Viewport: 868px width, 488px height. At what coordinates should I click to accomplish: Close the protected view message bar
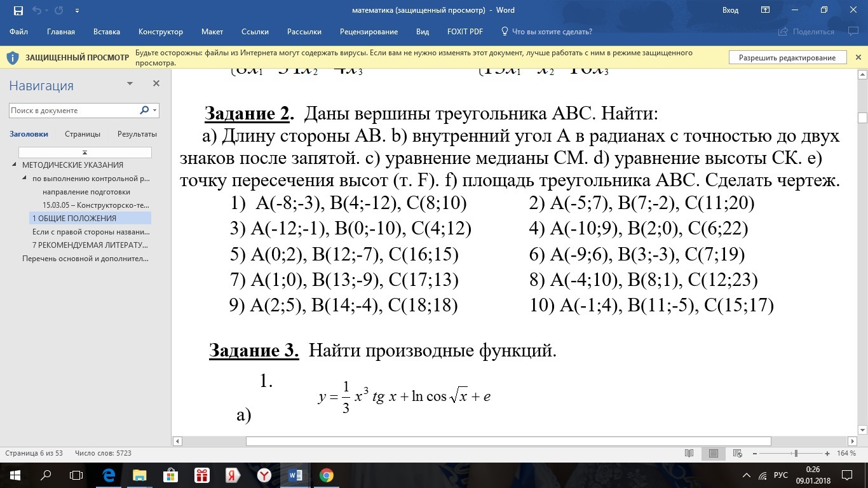(x=858, y=58)
